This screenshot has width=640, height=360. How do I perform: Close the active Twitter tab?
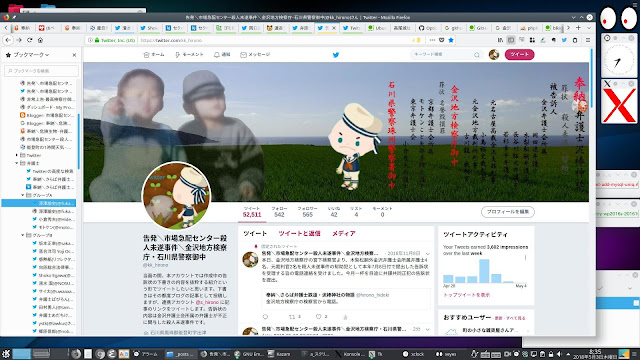334,28
